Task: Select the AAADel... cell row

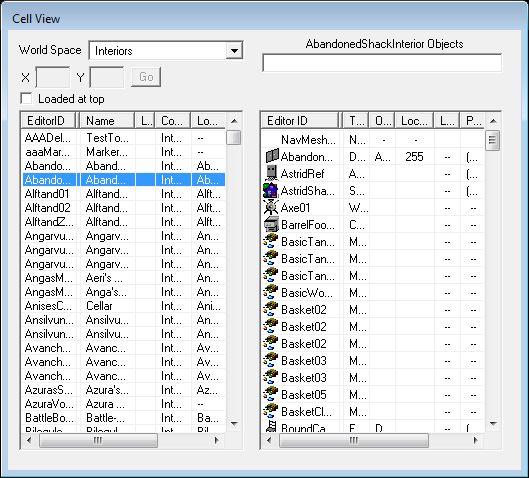Action: pos(123,138)
